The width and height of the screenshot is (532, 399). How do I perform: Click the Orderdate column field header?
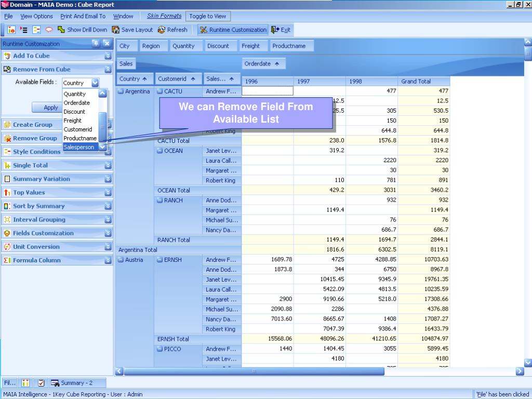click(263, 63)
